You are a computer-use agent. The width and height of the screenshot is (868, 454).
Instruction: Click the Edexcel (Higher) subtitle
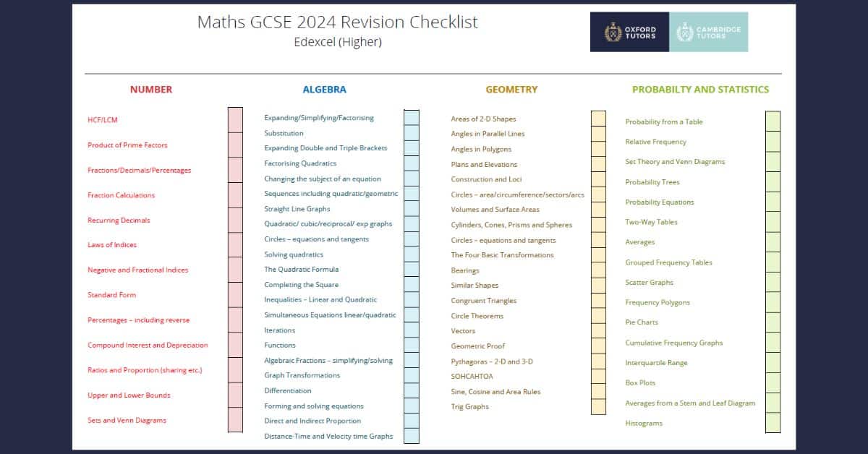click(337, 42)
